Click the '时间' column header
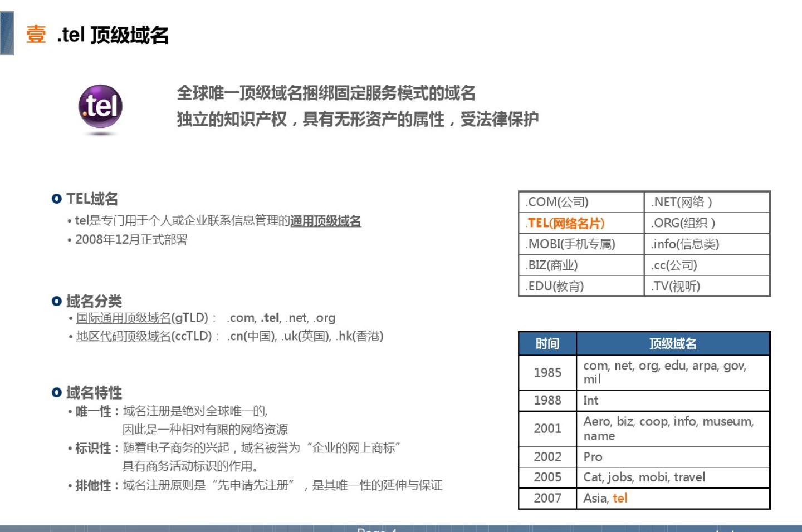Screen dimensions: 802x532 [x=547, y=344]
